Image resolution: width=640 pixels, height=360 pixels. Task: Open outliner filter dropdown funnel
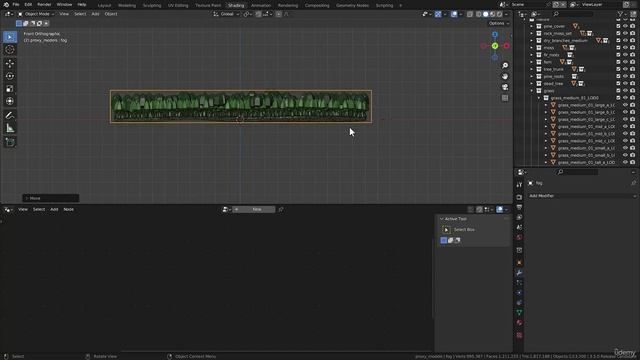pyautogui.click(x=622, y=14)
